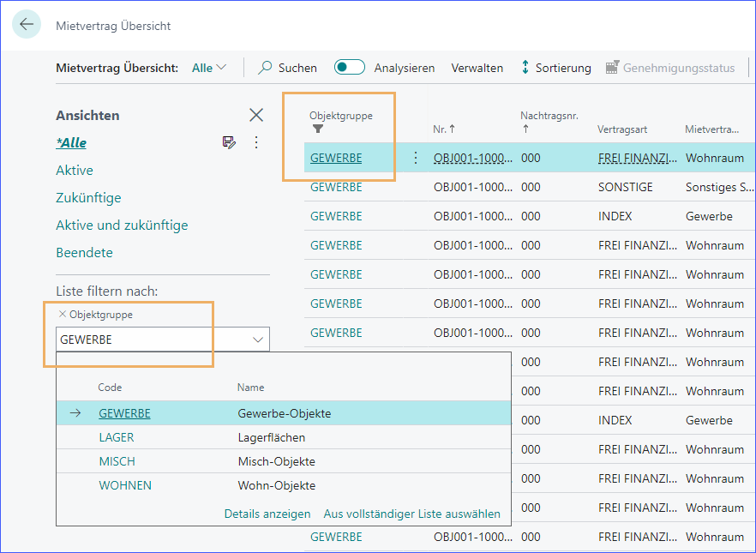Click the Suchen magnifier icon
This screenshot has height=553, width=756.
[266, 68]
